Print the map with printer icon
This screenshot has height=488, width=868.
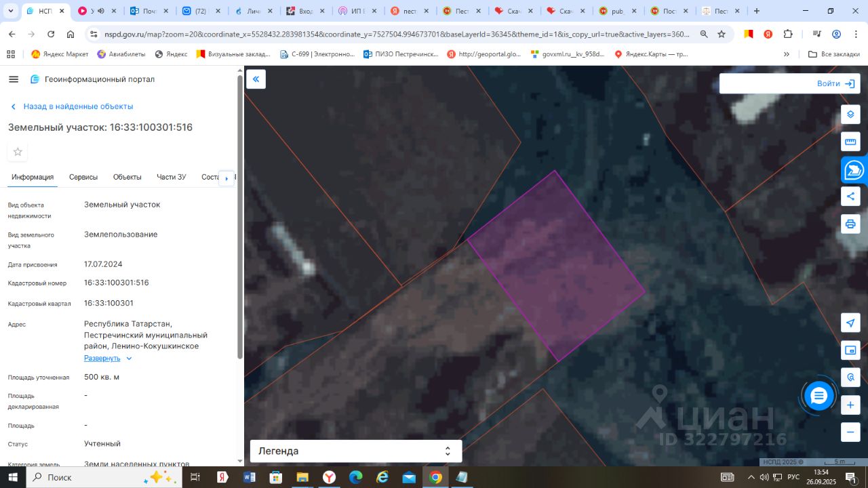(850, 224)
